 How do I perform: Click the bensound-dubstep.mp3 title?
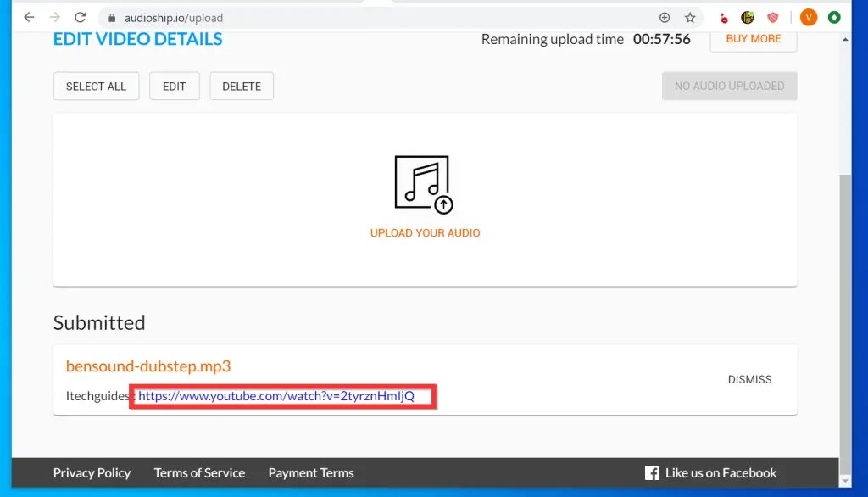click(148, 366)
